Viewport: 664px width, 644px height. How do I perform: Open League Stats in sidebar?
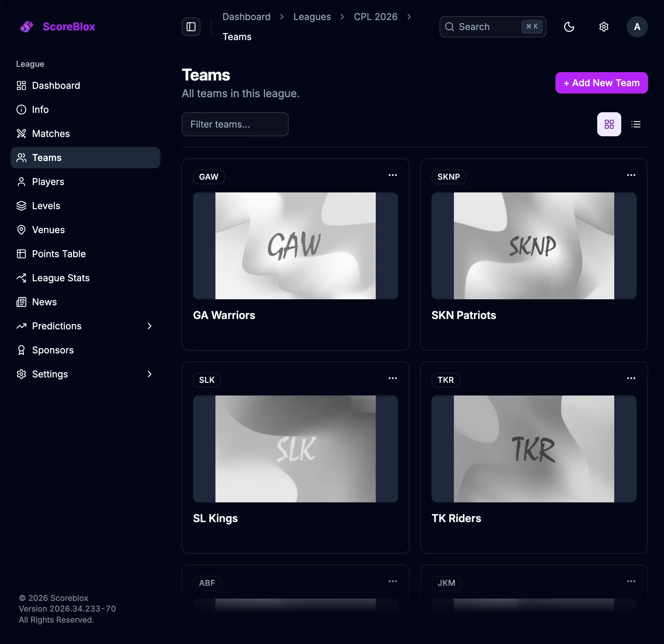pos(86,278)
